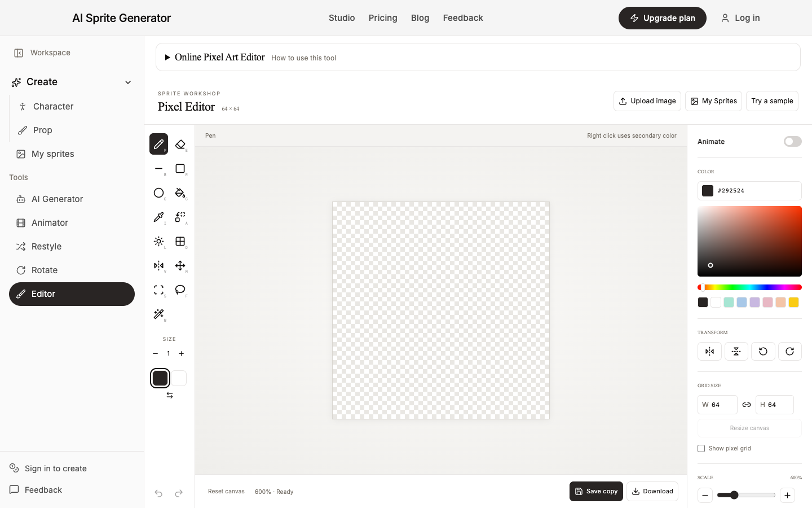Open AI Generator in sidebar
This screenshot has height=508, width=812.
pyautogui.click(x=72, y=199)
